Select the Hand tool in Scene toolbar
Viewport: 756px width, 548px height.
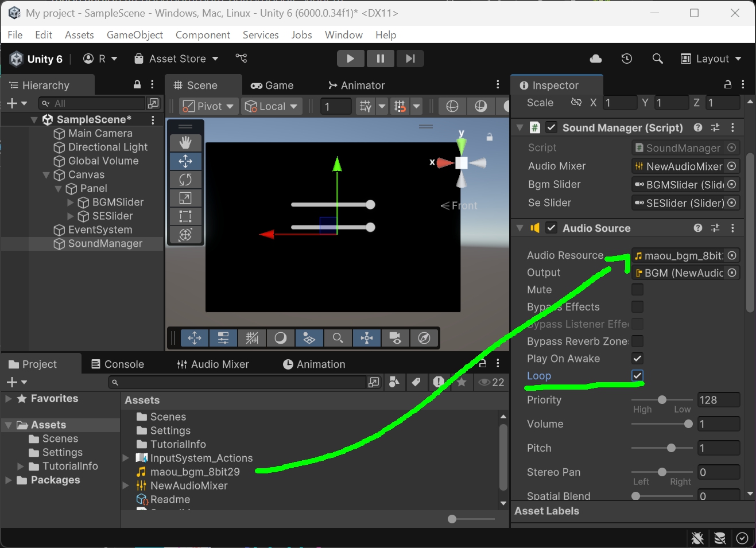tap(185, 142)
